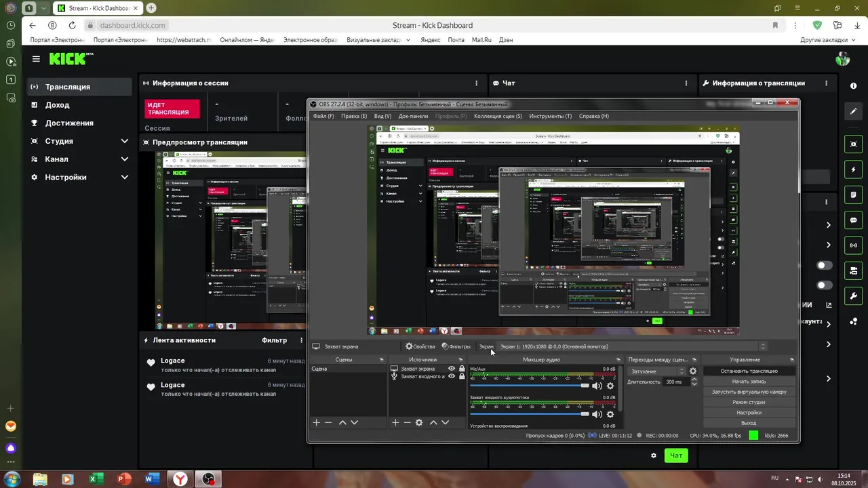Open the Kick hamburger menu

coord(36,59)
